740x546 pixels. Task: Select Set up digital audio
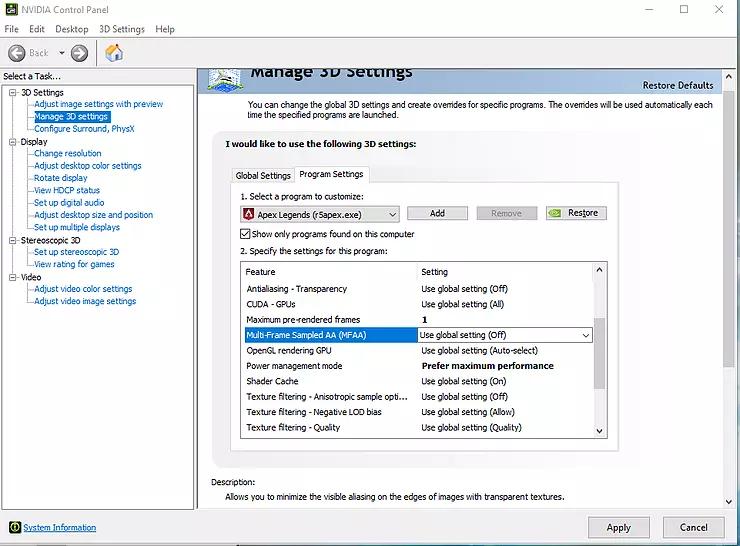[69, 202]
